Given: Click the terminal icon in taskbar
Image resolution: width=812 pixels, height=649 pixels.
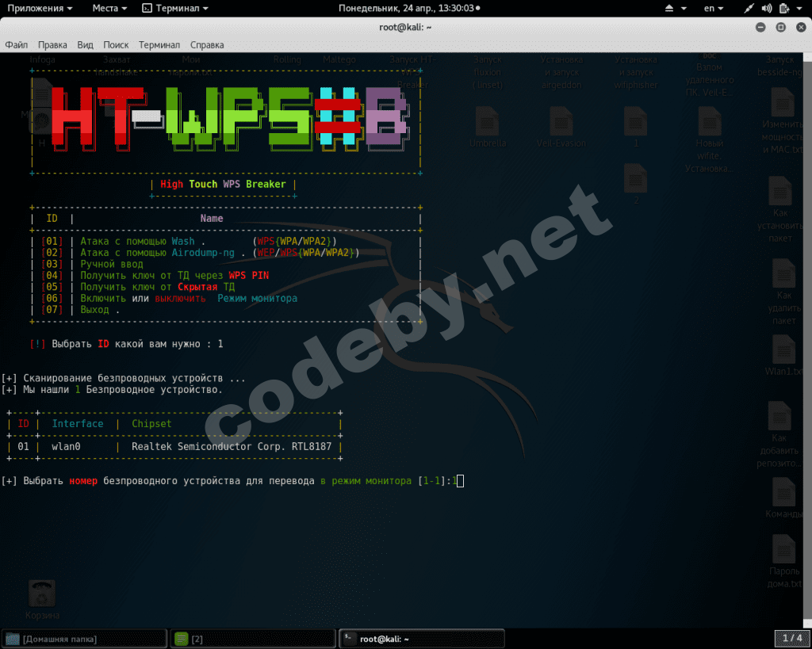Looking at the screenshot, I should pyautogui.click(x=350, y=639).
